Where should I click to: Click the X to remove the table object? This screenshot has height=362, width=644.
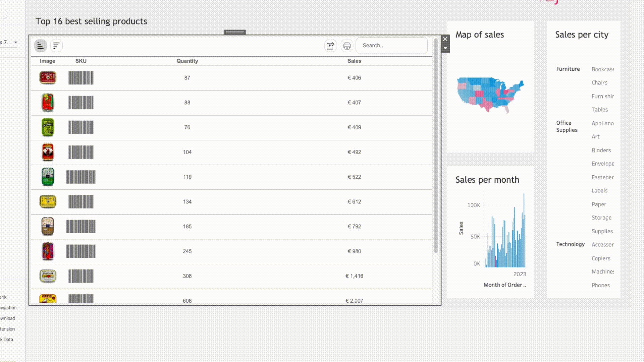pos(445,39)
